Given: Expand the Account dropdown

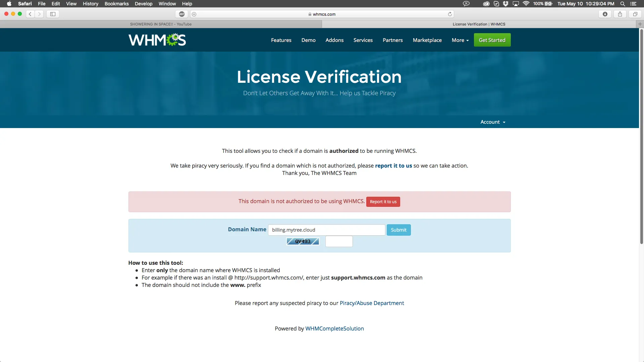Looking at the screenshot, I should (493, 122).
